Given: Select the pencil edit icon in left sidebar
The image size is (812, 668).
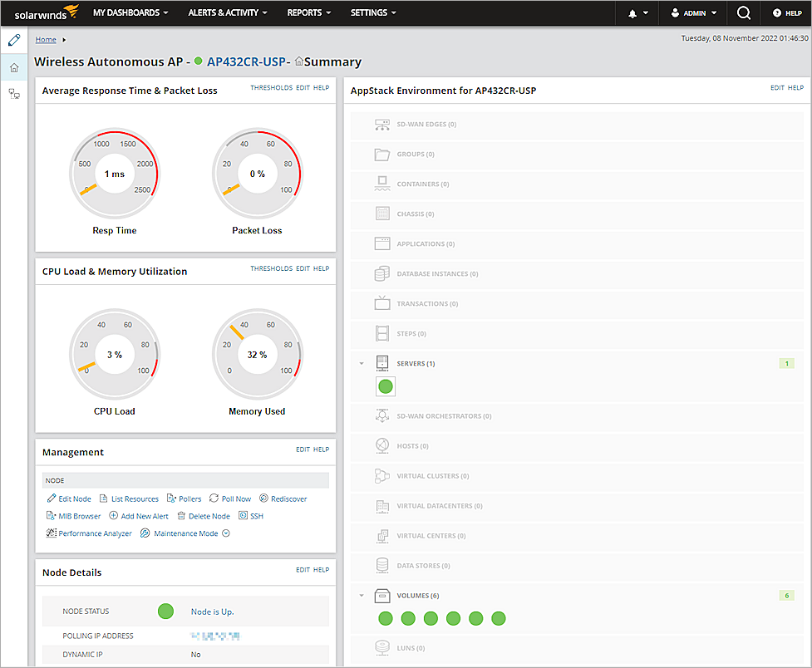Looking at the screenshot, I should click(x=13, y=39).
